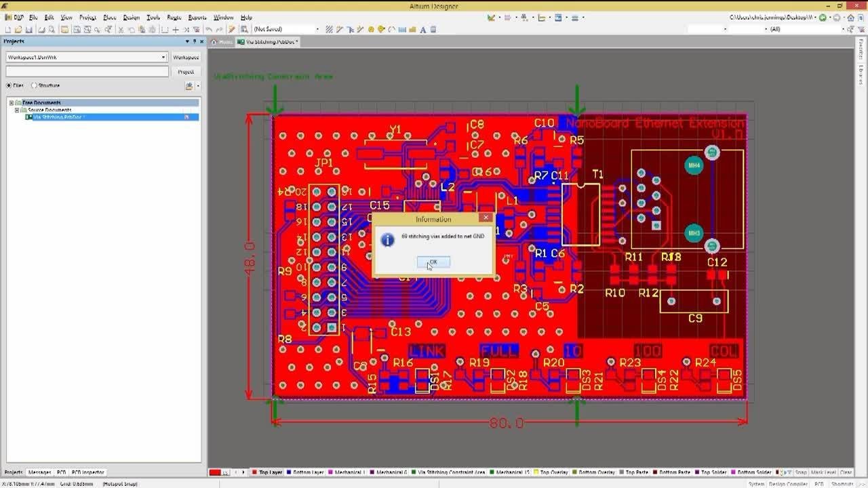Open the DXP menu
The width and height of the screenshot is (868, 488).
point(16,18)
